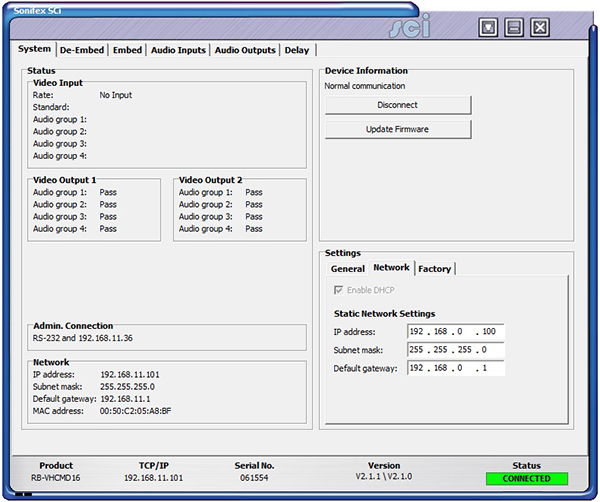Minimize the Sonifex SCi window

click(514, 28)
